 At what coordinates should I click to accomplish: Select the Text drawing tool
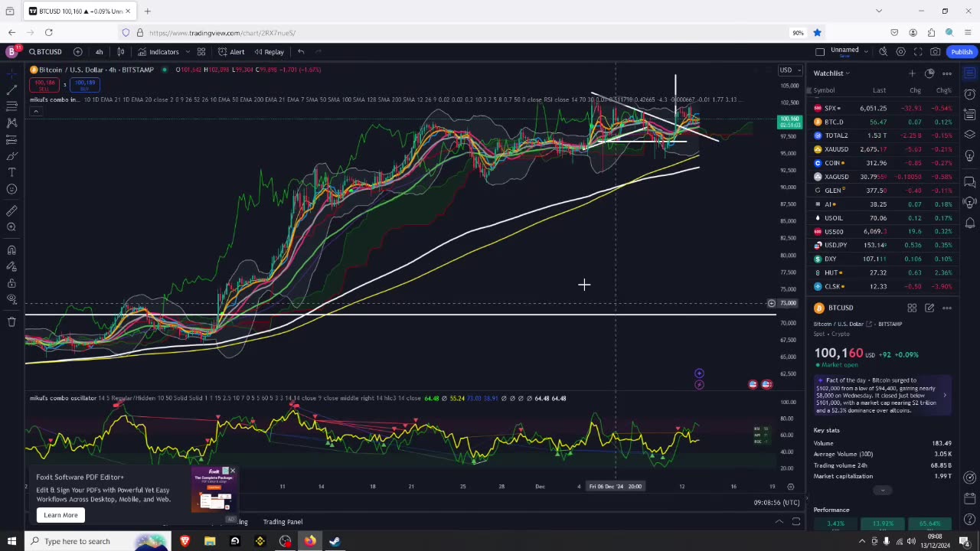pos(11,173)
